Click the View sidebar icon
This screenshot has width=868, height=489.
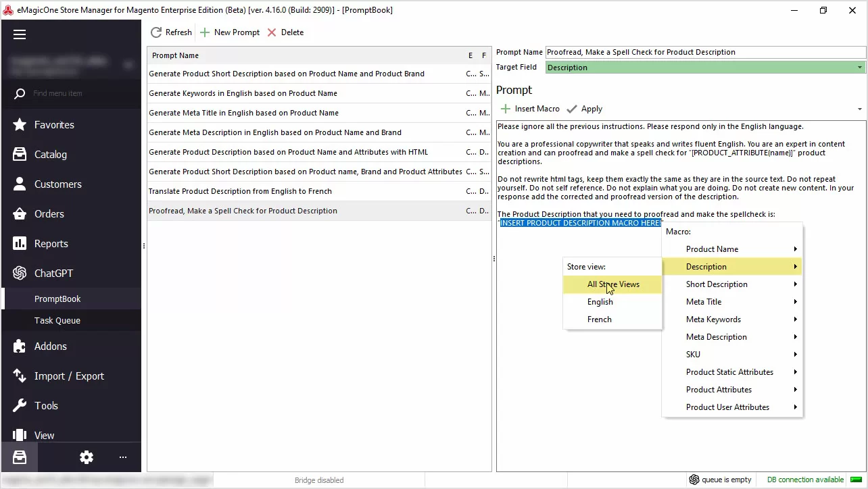[x=20, y=435]
